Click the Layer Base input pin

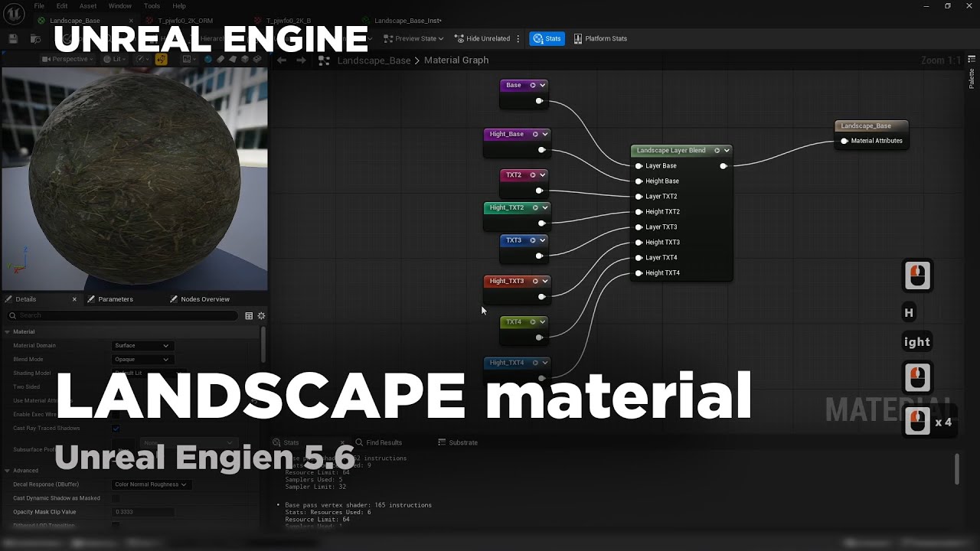639,166
